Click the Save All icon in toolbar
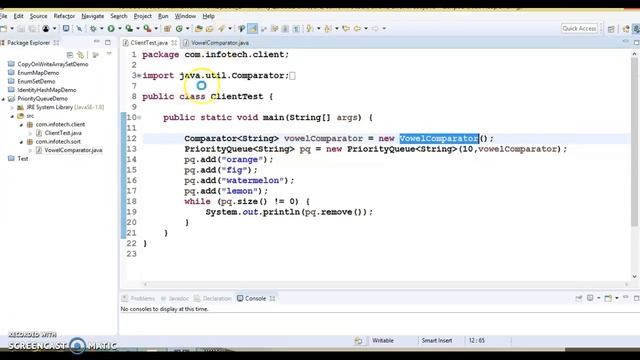640x360 pixels. [x=32, y=29]
